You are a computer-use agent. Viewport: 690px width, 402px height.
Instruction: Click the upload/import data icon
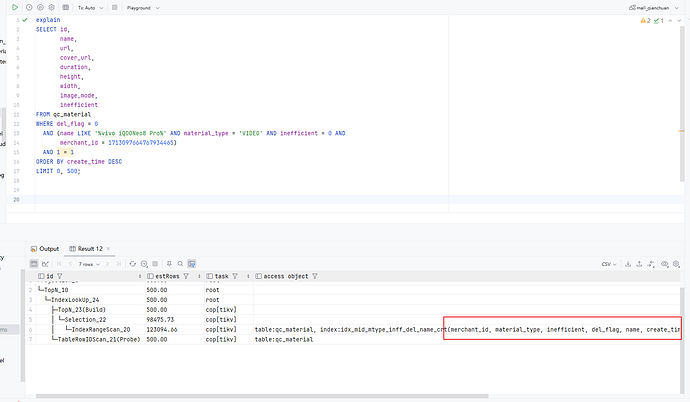pyautogui.click(x=639, y=264)
